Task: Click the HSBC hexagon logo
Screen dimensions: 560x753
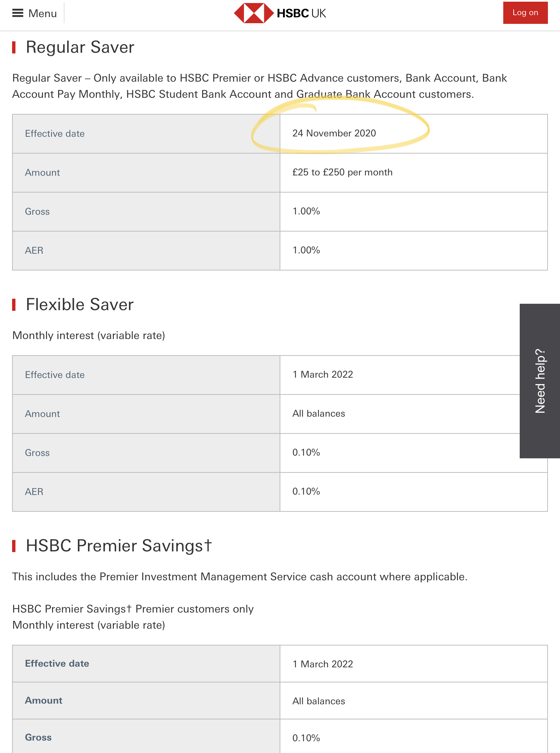Action: [x=254, y=13]
